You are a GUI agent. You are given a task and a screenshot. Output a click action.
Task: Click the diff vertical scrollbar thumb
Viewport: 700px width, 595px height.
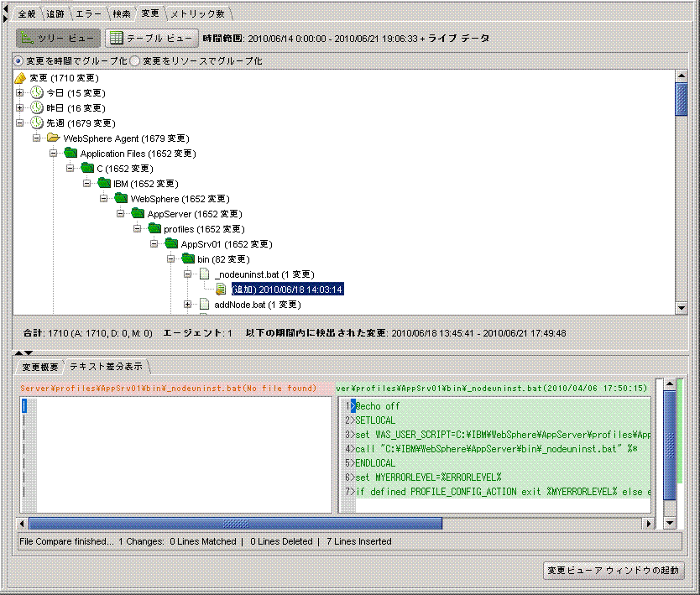click(x=670, y=446)
